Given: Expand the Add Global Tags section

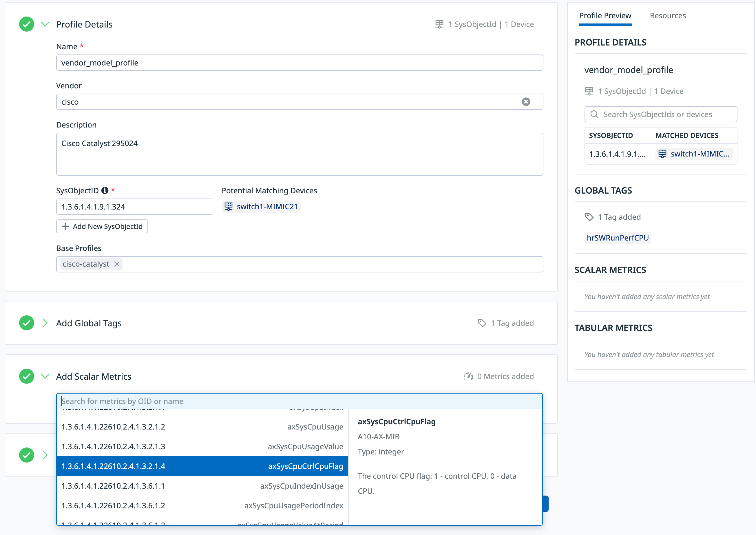Looking at the screenshot, I should 45,323.
